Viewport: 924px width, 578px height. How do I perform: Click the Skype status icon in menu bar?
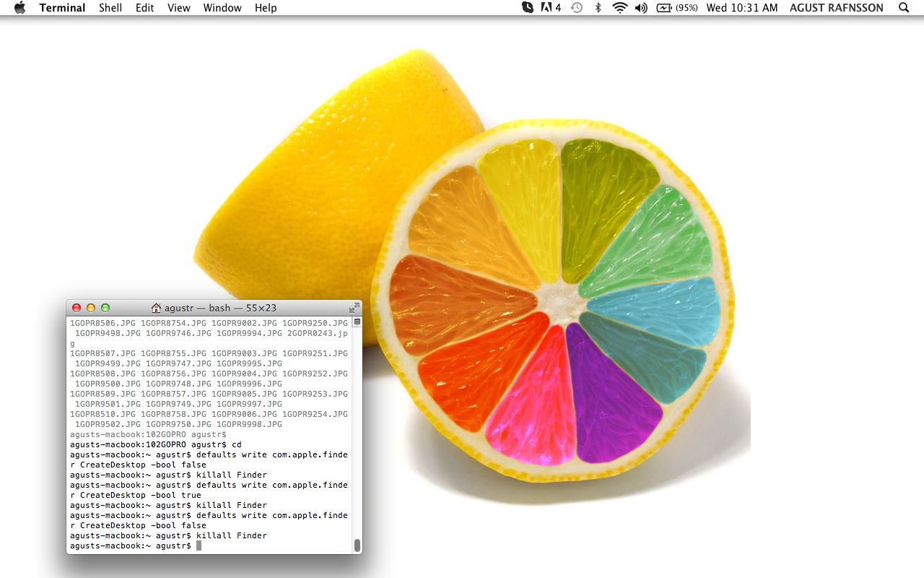pyautogui.click(x=528, y=8)
